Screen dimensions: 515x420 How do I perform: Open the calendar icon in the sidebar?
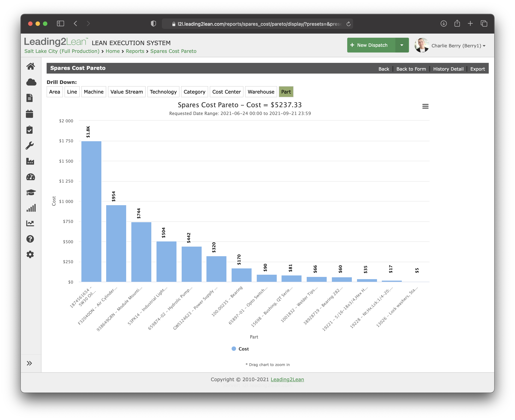[30, 114]
